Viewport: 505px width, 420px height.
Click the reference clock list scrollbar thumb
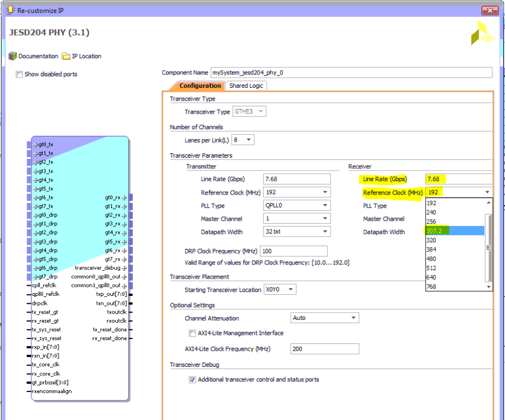click(489, 247)
